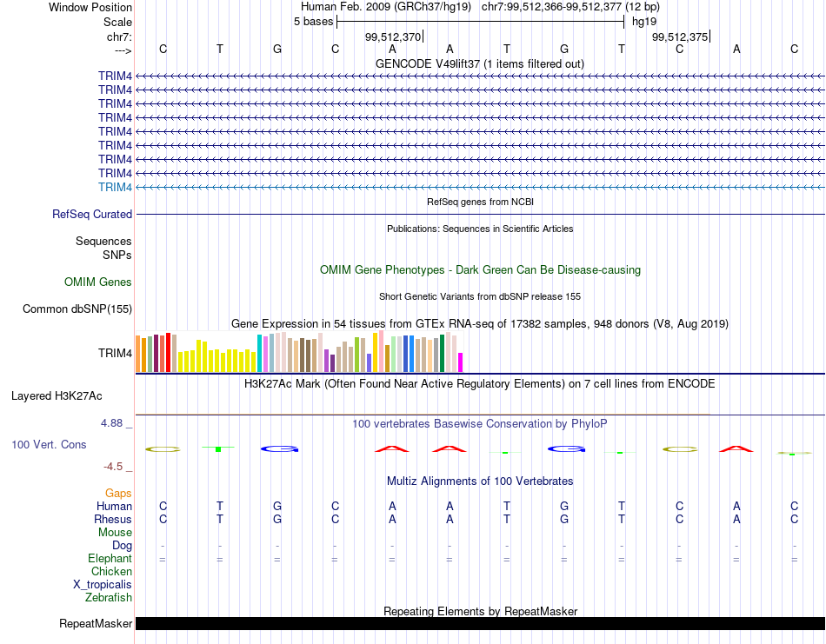Click the 100 Vert. Cons label

49,444
